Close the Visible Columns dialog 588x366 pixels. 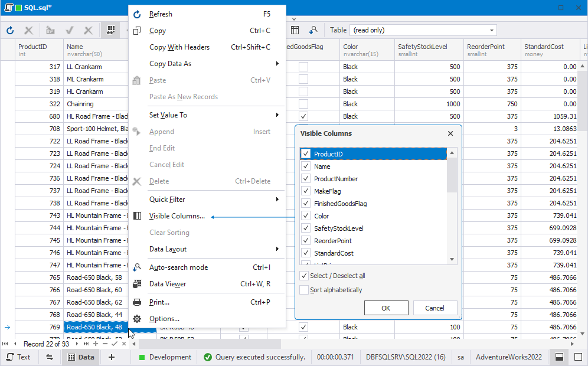point(450,133)
